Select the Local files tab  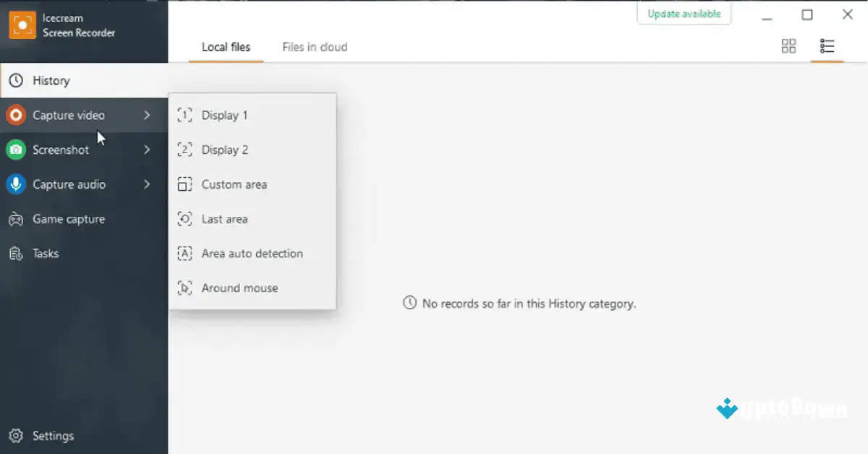coord(226,46)
